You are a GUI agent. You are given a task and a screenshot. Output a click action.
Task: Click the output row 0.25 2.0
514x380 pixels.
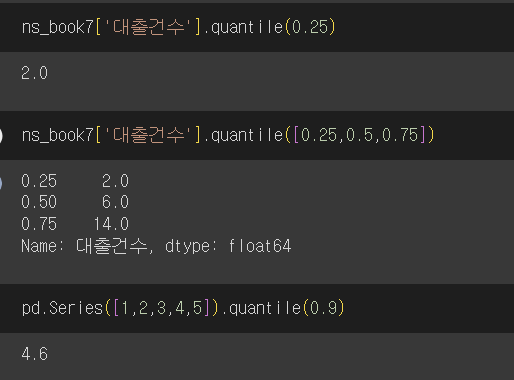pos(75,181)
